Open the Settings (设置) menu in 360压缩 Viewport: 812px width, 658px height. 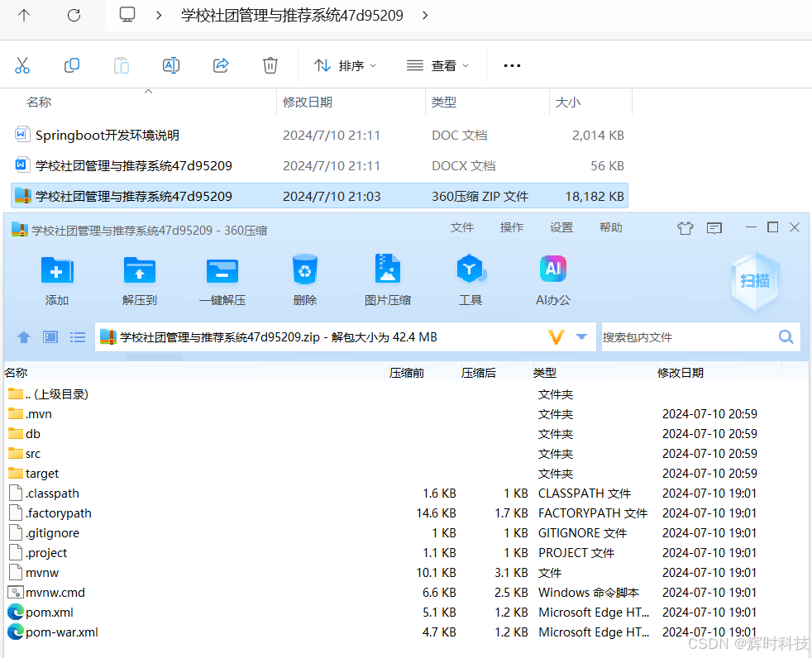pos(561,228)
